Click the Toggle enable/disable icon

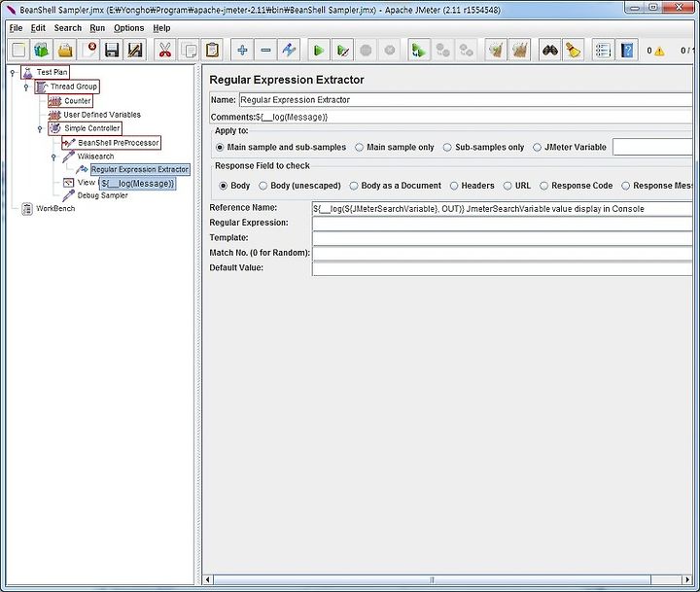[x=289, y=50]
